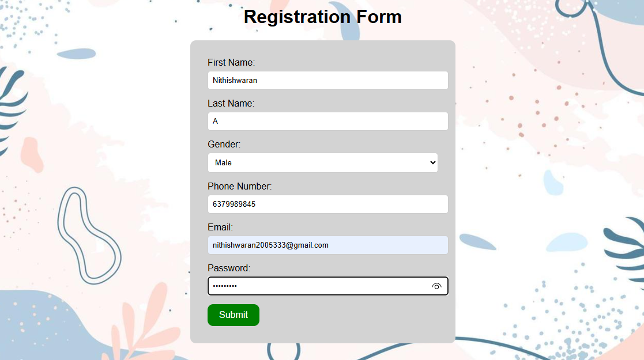Show the password using the eye icon

click(436, 286)
